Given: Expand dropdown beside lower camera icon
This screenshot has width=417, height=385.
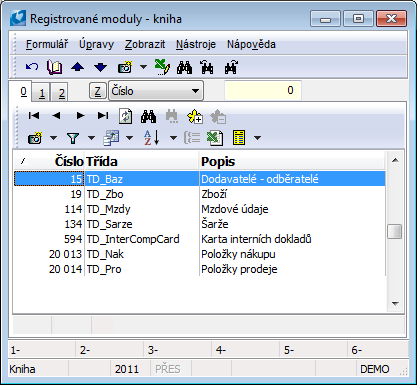Looking at the screenshot, I should 53,138.
